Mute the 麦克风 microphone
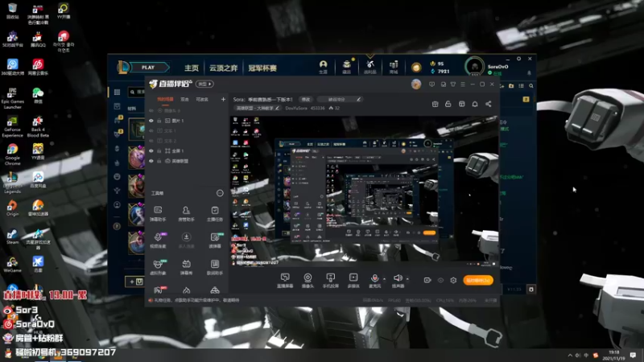 (x=374, y=278)
